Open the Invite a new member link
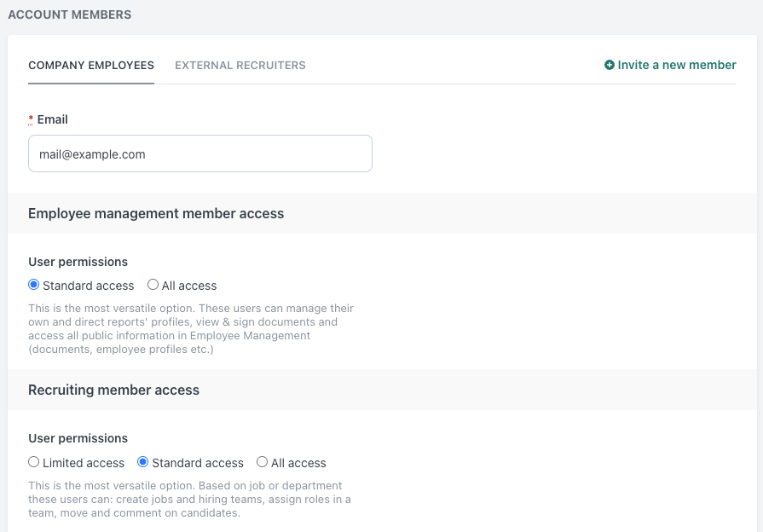This screenshot has width=763, height=532. pyautogui.click(x=670, y=65)
